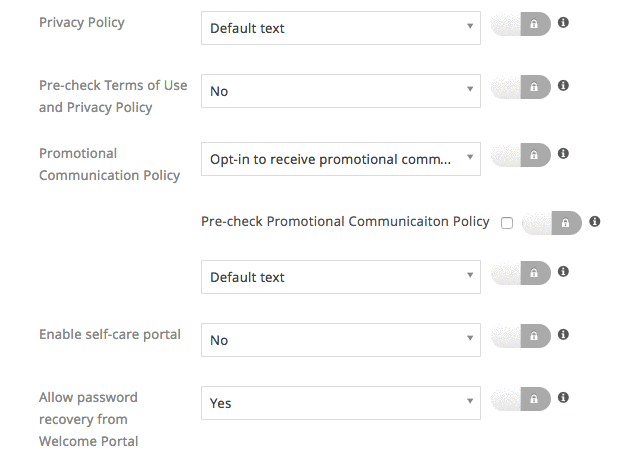Click info icon beside Privacy Policy row
Image resolution: width=632 pixels, height=458 pixels.
[x=563, y=22]
